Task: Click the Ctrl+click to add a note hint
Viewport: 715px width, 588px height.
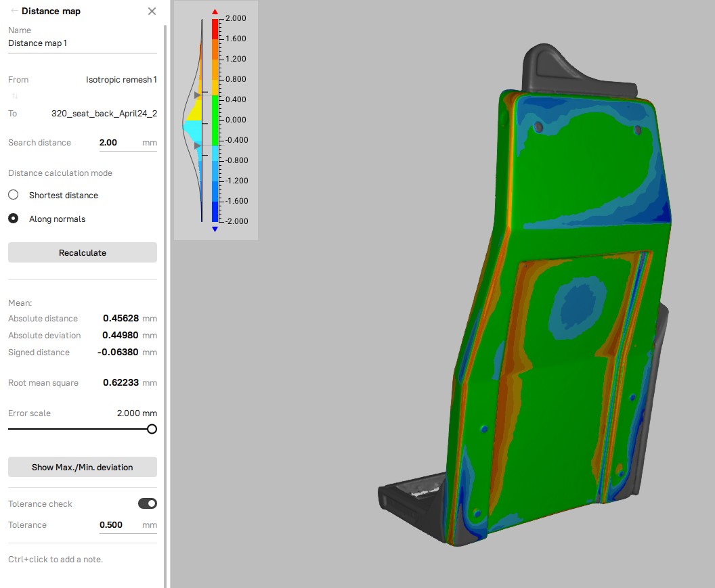Action: [x=56, y=560]
